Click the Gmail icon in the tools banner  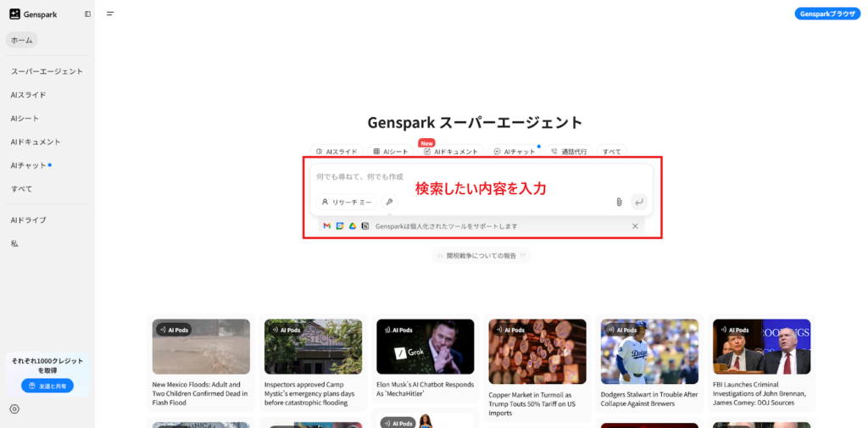pyautogui.click(x=327, y=226)
